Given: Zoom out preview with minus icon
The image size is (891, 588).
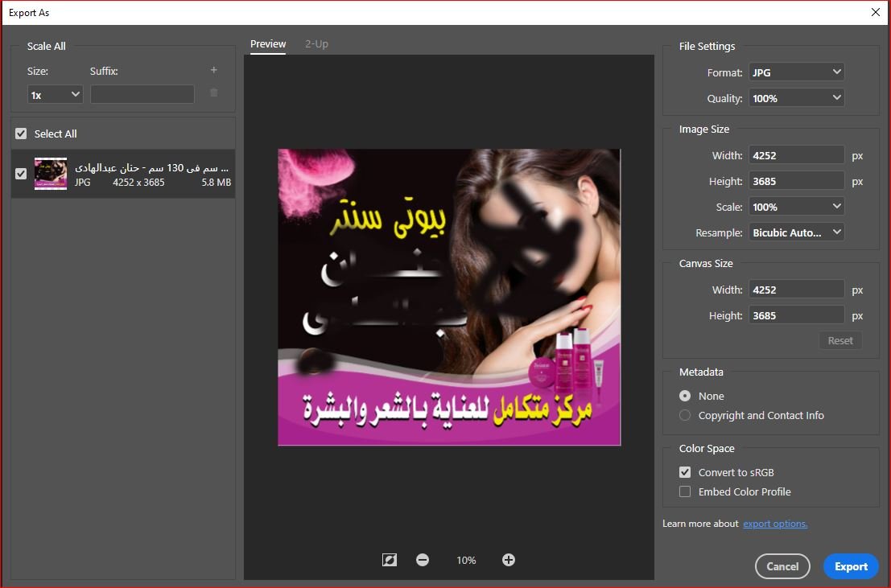Looking at the screenshot, I should point(423,560).
